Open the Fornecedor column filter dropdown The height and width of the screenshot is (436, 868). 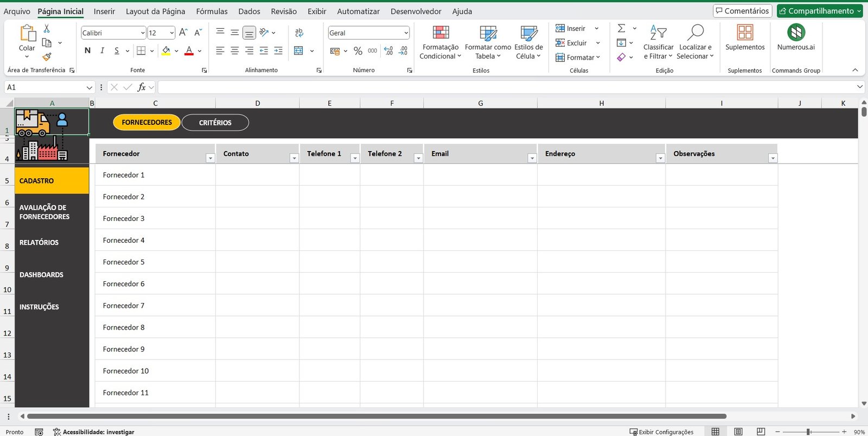click(210, 158)
